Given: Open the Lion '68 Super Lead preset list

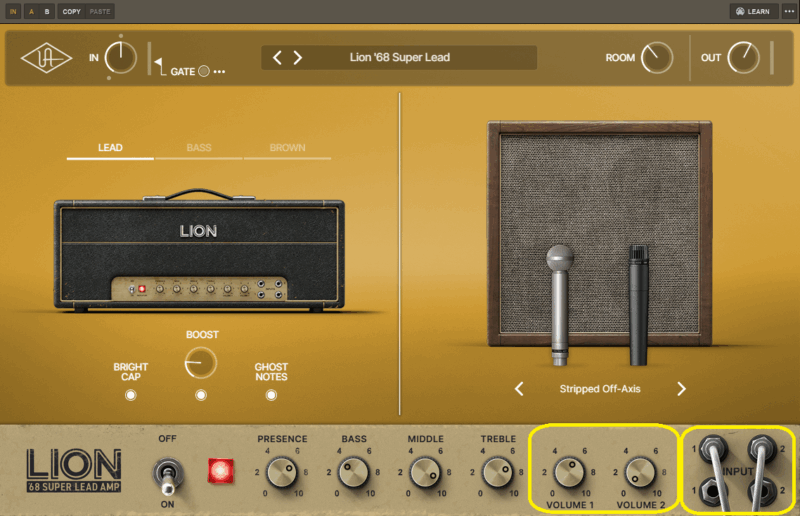Looking at the screenshot, I should (400, 58).
